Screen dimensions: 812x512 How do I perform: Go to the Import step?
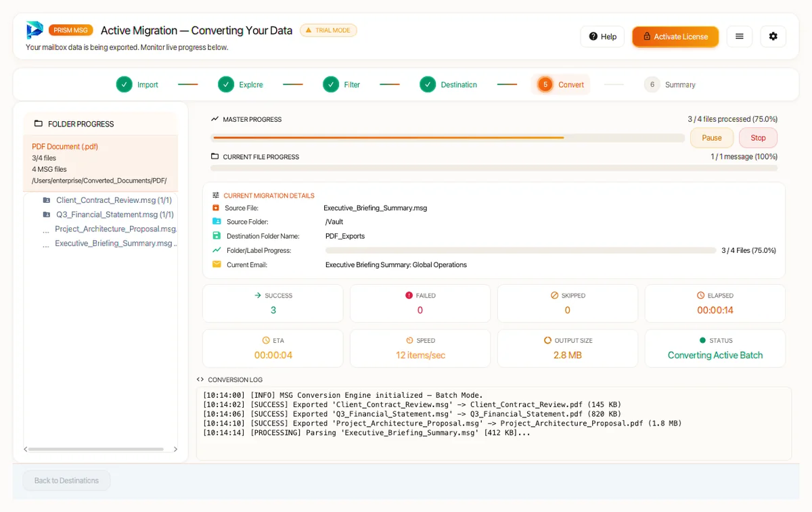[137, 85]
